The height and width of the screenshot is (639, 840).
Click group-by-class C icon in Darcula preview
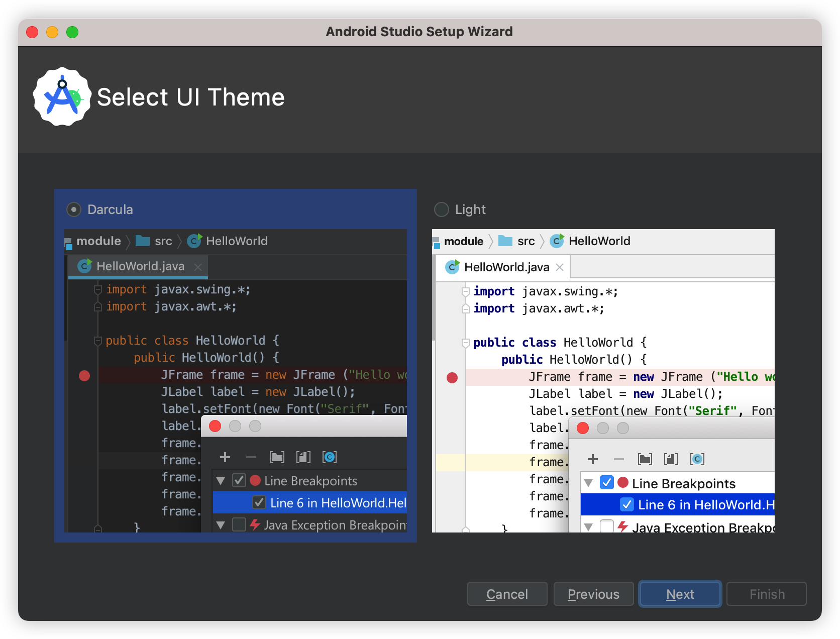(330, 457)
